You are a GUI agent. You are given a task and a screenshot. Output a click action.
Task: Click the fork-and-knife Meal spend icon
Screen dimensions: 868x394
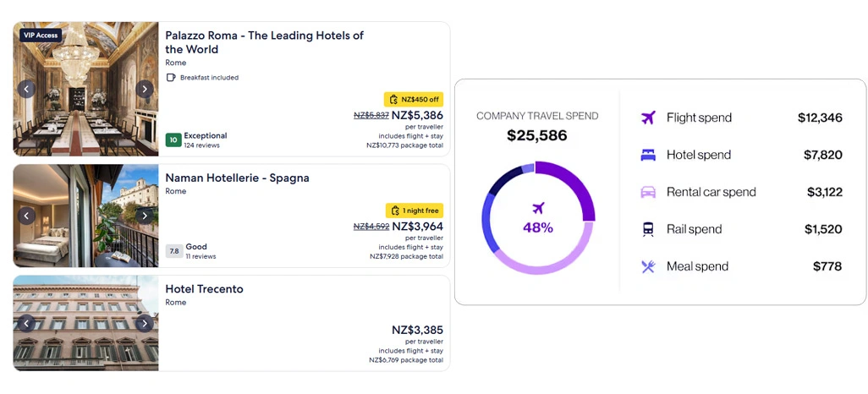click(x=648, y=266)
